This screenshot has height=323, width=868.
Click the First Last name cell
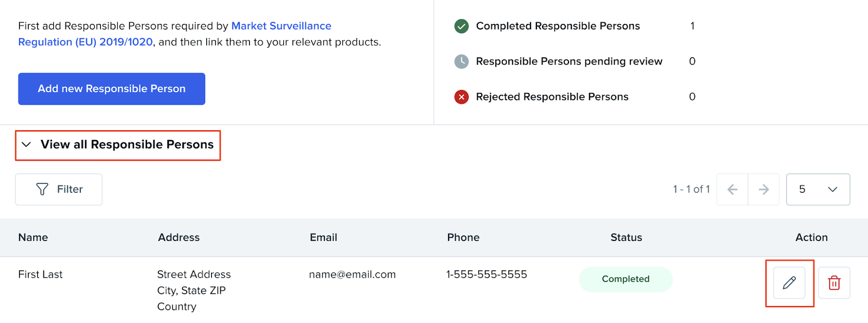click(40, 275)
